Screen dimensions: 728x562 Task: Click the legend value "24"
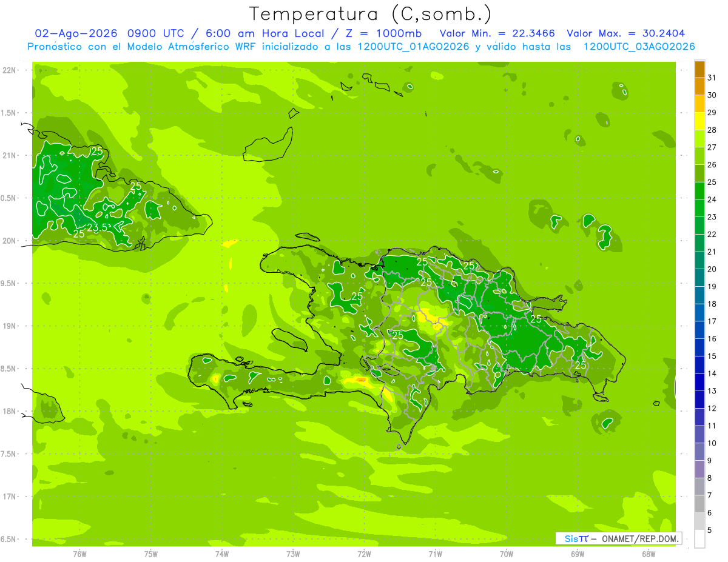(x=712, y=199)
